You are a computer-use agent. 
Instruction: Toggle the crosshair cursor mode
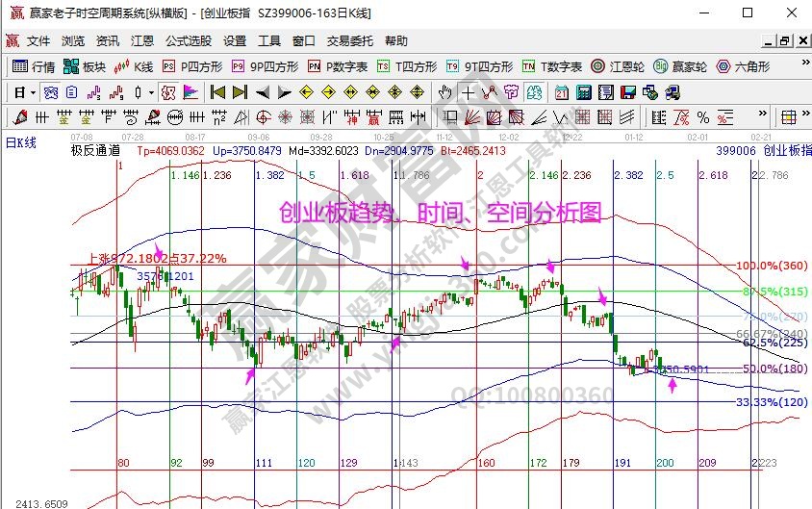pyautogui.click(x=468, y=92)
